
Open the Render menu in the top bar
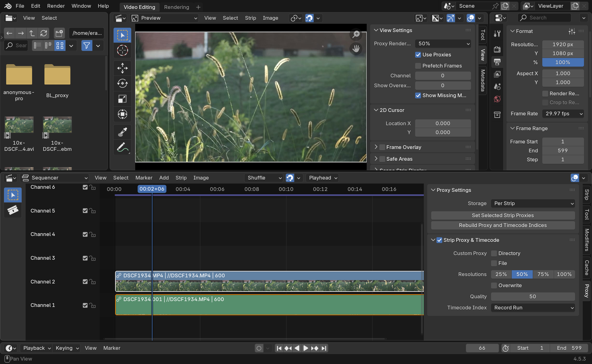[x=56, y=6]
